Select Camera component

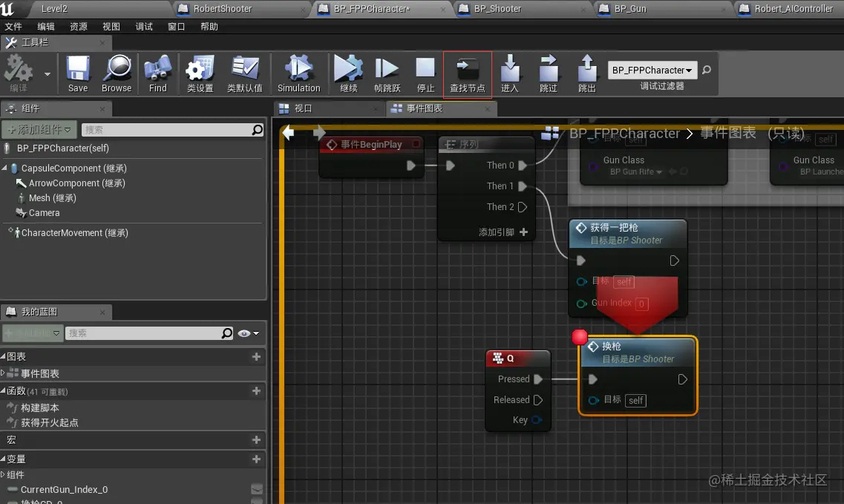pos(44,213)
